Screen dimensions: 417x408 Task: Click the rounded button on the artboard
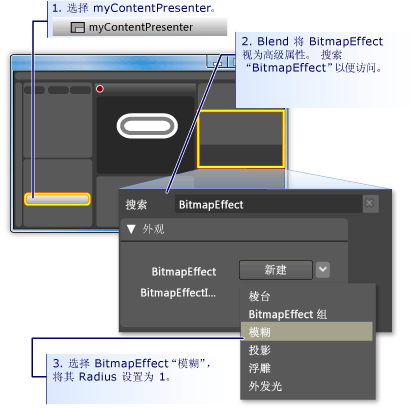coord(147,126)
